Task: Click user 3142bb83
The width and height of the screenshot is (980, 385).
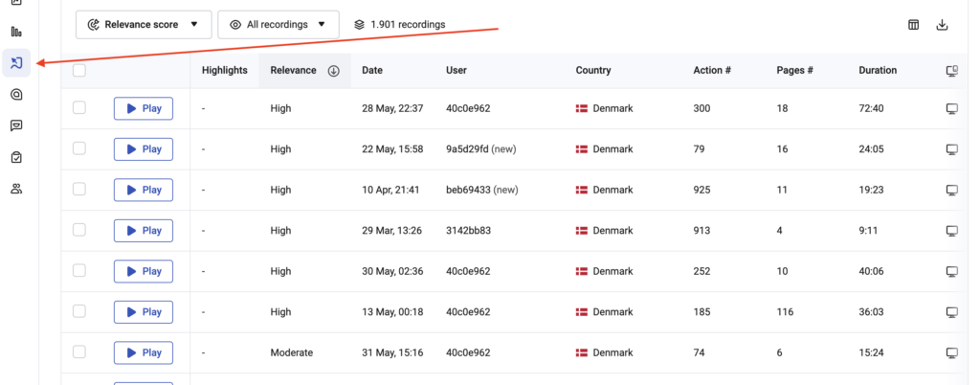Action: coord(468,231)
